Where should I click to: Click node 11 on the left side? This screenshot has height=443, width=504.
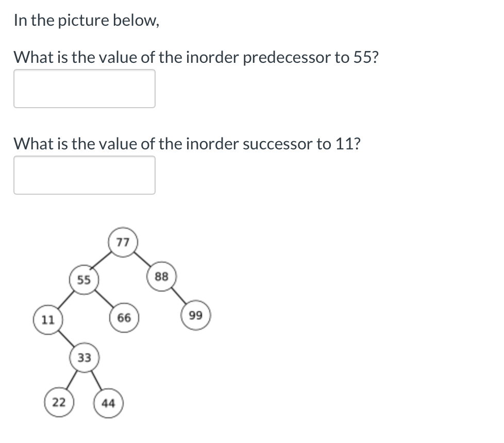tap(47, 319)
